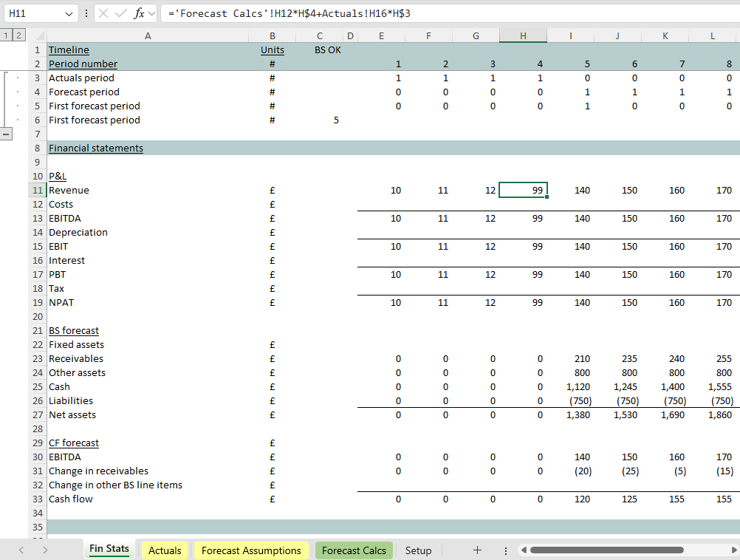This screenshot has height=560, width=740.
Task: Open the Name Box dropdown arrow
Action: pyautogui.click(x=69, y=14)
